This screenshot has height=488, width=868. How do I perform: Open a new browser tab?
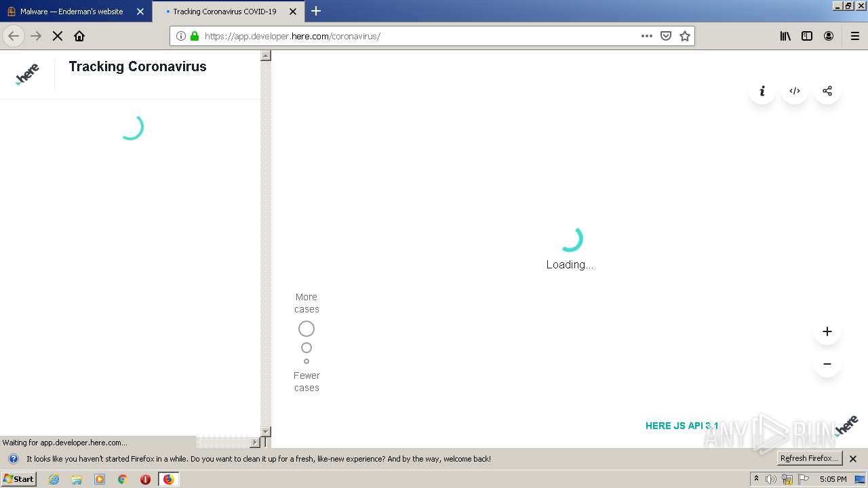316,11
